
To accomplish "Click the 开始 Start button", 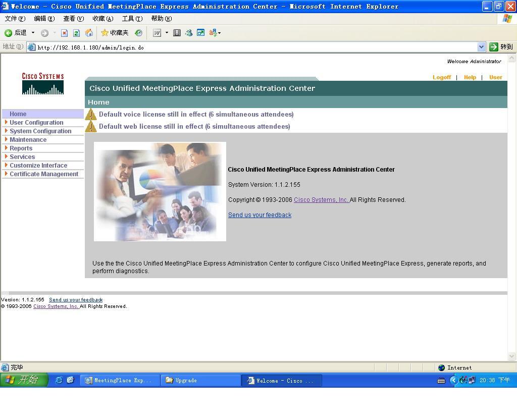I will coord(24,380).
